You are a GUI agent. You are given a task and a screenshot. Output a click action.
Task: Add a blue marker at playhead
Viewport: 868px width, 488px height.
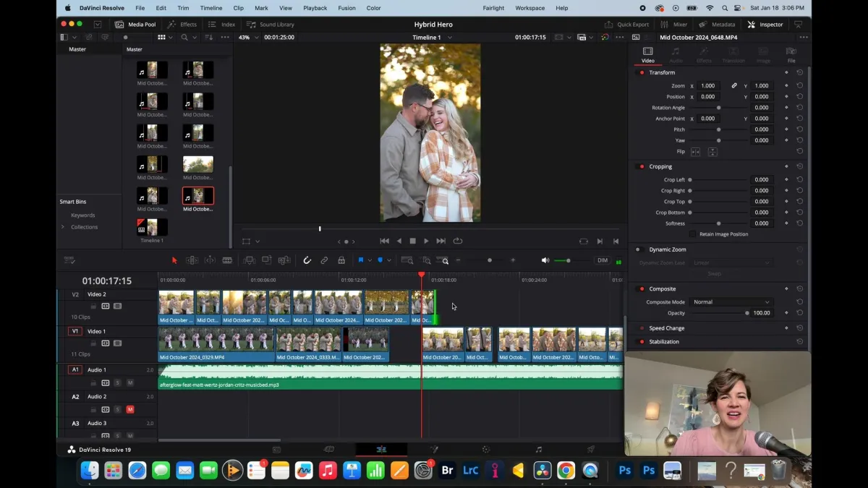pyautogui.click(x=380, y=260)
